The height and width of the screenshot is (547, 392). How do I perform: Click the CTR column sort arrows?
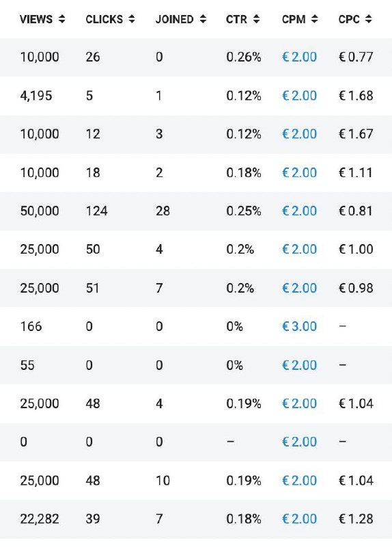pyautogui.click(x=256, y=19)
